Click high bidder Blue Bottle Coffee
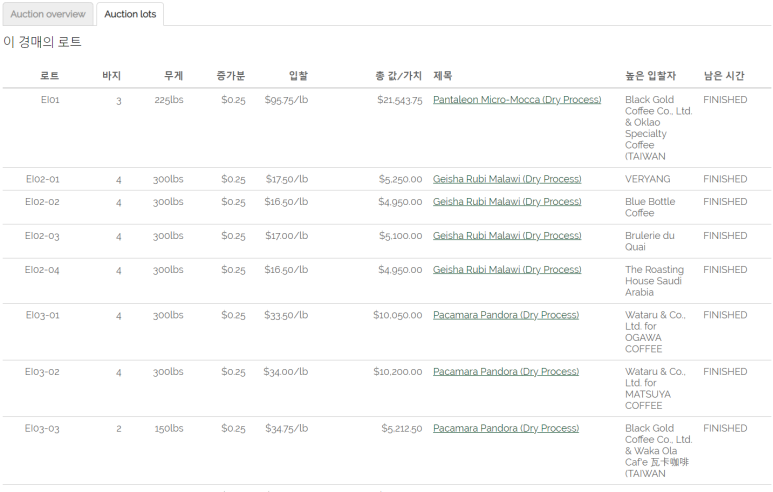Image resolution: width=773 pixels, height=492 pixels. 650,207
